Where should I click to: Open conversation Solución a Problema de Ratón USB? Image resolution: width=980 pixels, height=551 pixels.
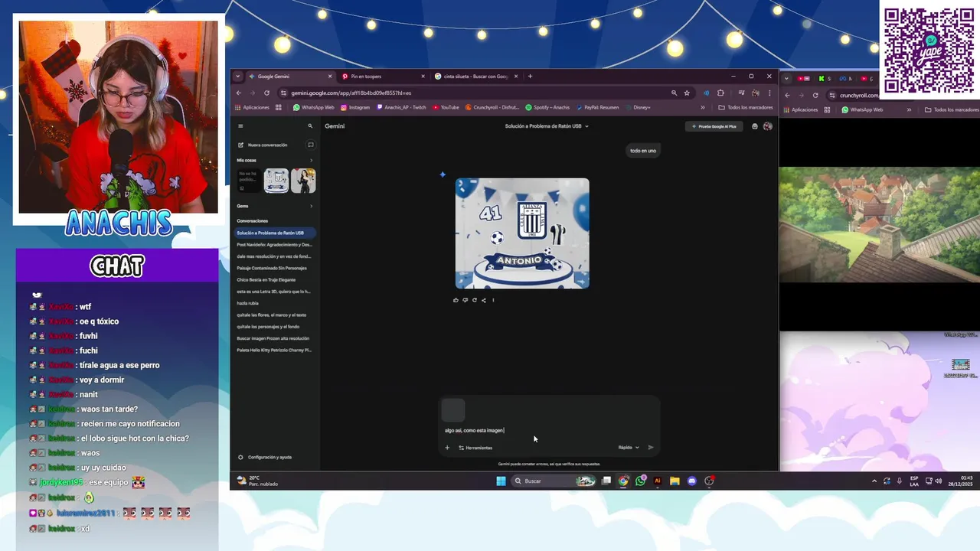(275, 233)
